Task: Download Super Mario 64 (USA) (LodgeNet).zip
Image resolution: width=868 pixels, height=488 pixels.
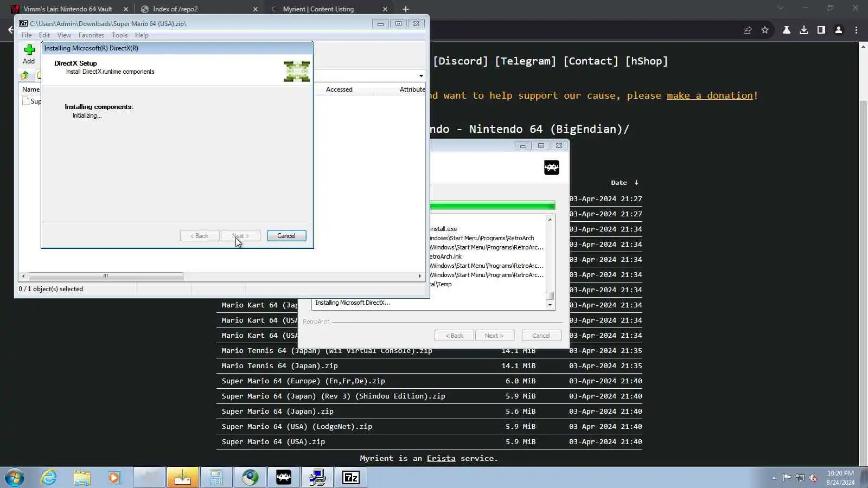Action: 297,427
